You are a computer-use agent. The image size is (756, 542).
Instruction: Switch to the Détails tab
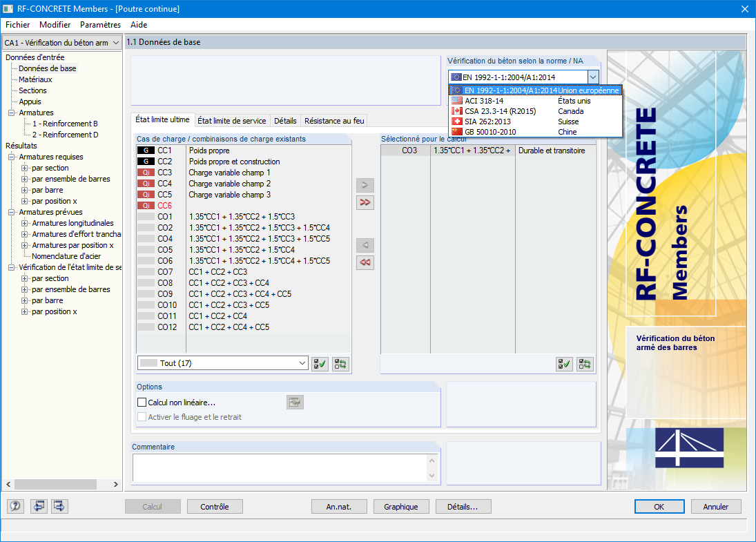pos(285,121)
